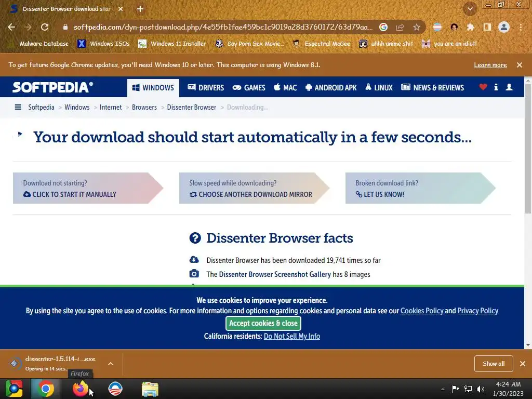Image resolution: width=532 pixels, height=399 pixels.
Task: Reload the Softpedia page
Action: pyautogui.click(x=45, y=27)
